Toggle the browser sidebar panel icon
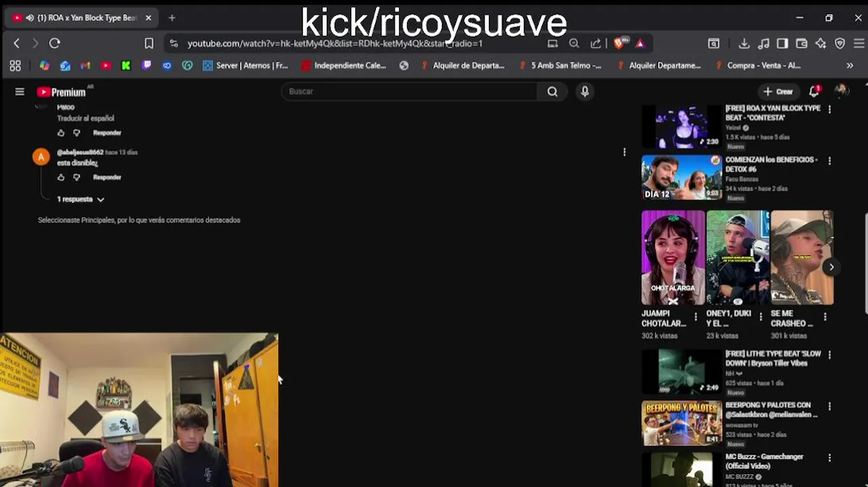 click(x=782, y=43)
